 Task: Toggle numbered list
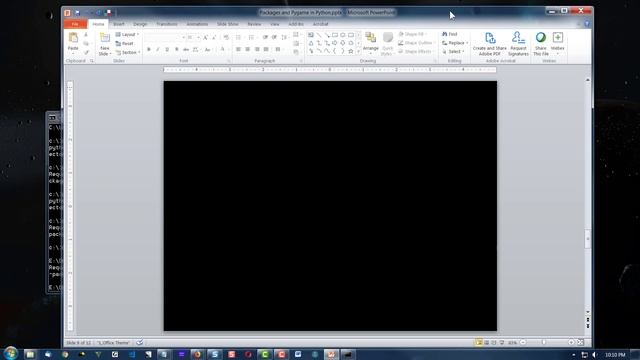tap(252, 38)
